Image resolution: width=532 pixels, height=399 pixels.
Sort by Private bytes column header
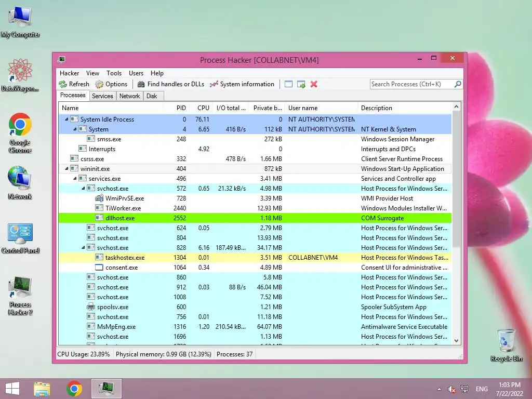click(x=267, y=108)
